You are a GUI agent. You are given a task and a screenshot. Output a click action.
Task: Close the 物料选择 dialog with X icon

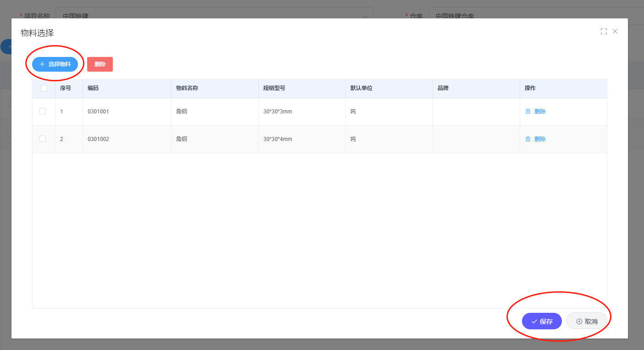pyautogui.click(x=615, y=31)
